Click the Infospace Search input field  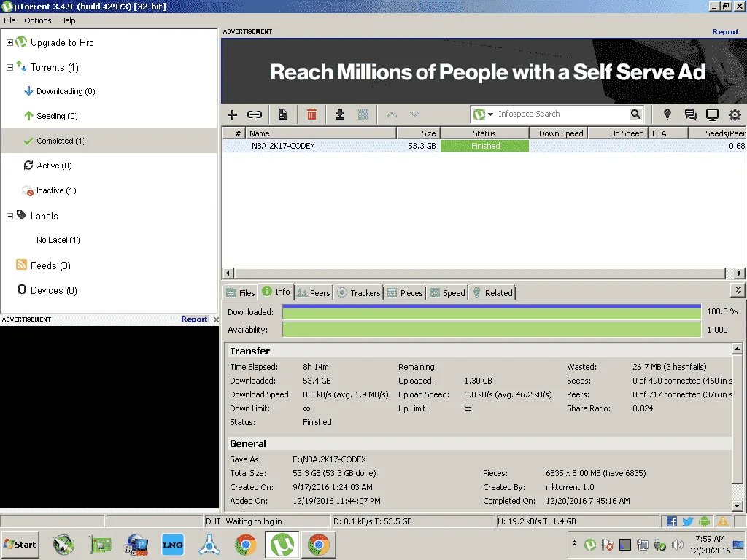coord(561,114)
